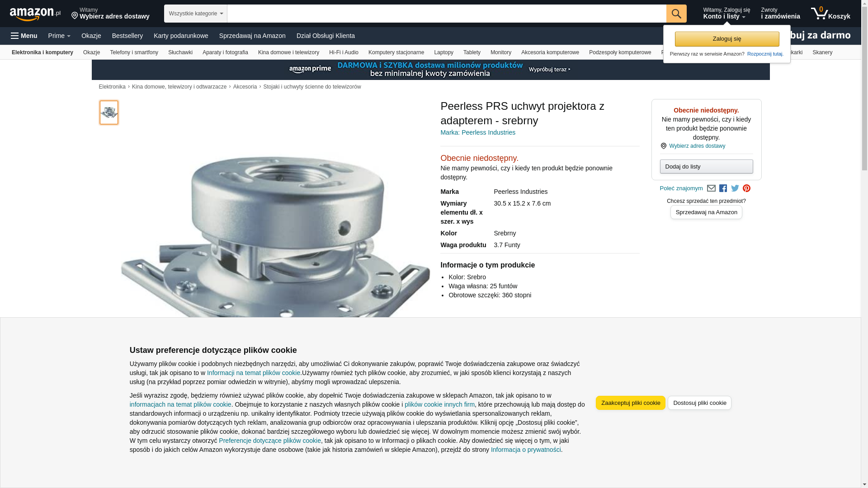This screenshot has width=868, height=488.
Task: Share the product on Facebook
Action: tap(723, 188)
